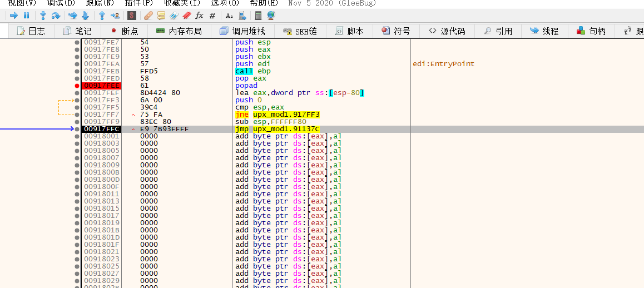Click the globe Check for Updates icon
Image resolution: width=644 pixels, height=288 pixels.
coord(271,16)
